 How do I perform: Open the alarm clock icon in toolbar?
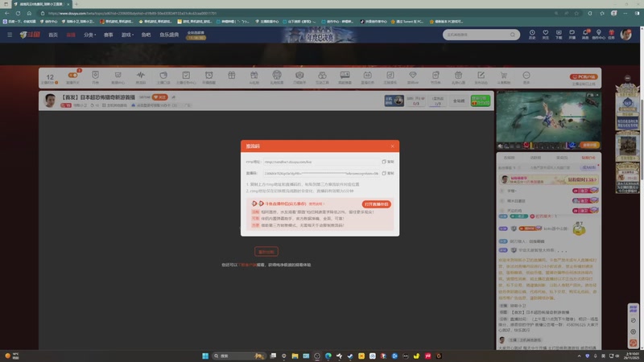tap(209, 75)
